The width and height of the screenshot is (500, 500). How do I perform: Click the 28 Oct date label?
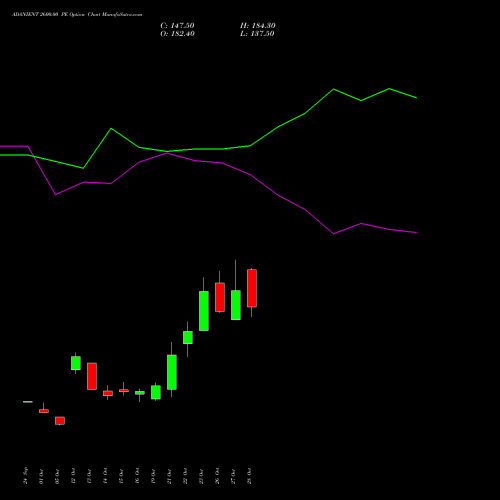(x=249, y=476)
